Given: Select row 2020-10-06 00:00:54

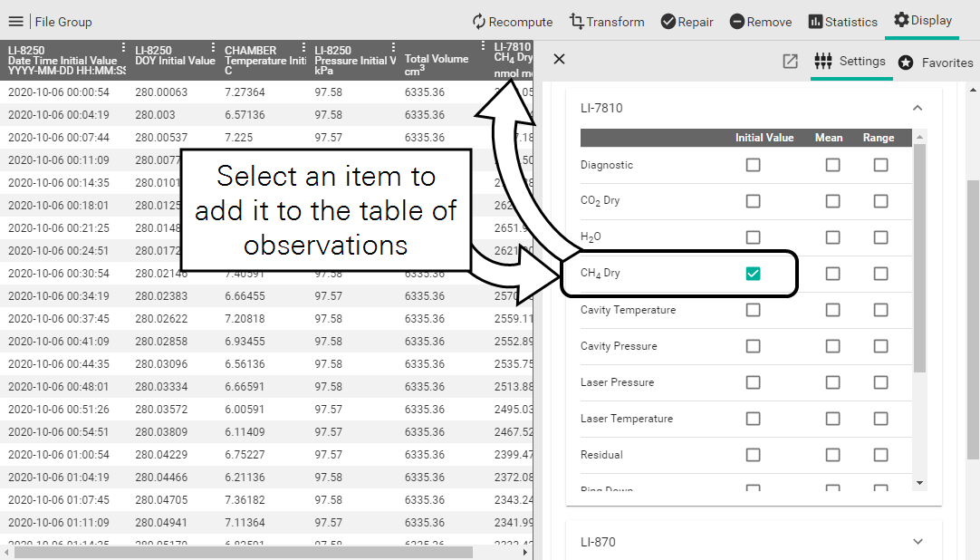Looking at the screenshot, I should [266, 92].
